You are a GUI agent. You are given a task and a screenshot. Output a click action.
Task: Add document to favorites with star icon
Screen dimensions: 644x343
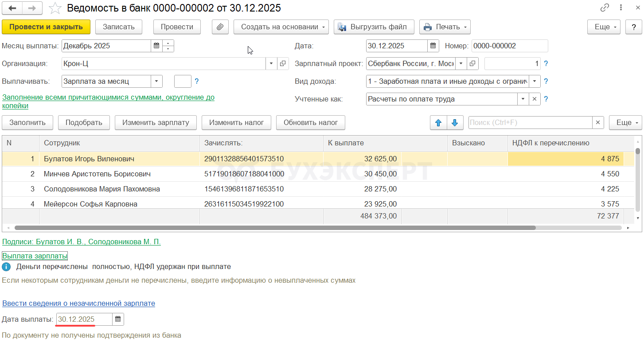tap(55, 8)
